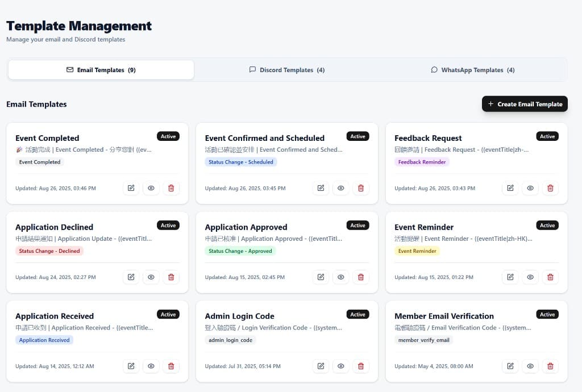Image resolution: width=582 pixels, height=392 pixels.
Task: Click the gray Event Completed tag
Action: coord(40,162)
